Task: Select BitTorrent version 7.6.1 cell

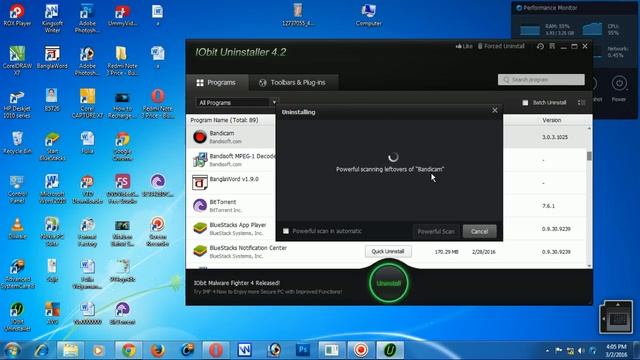Action: click(548, 206)
